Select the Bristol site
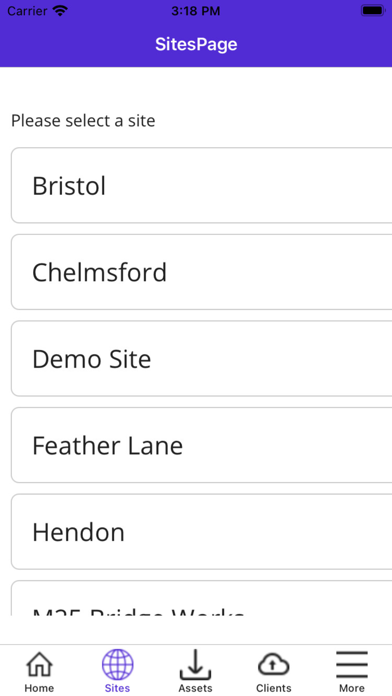This screenshot has width=392, height=696. [202, 185]
